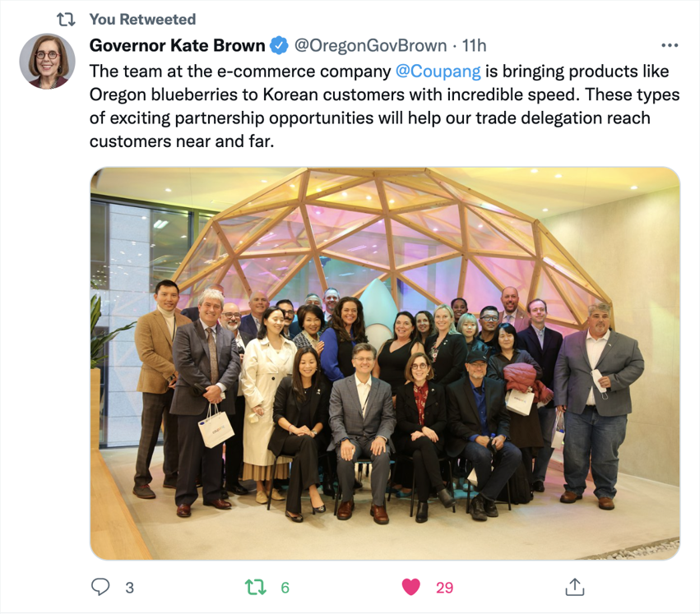Open the @OregonGovBrown handle
This screenshot has width=700, height=614.
pos(370,45)
